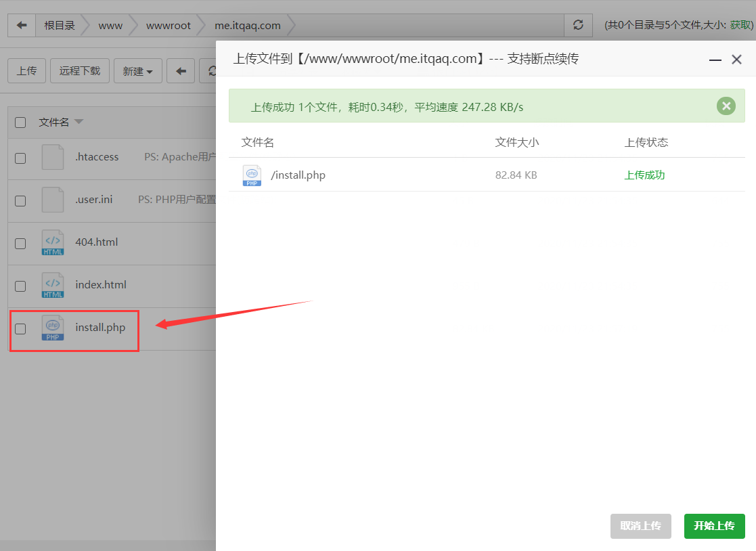Refresh the directory using the path bar icon
The width and height of the screenshot is (756, 551).
coord(578,25)
